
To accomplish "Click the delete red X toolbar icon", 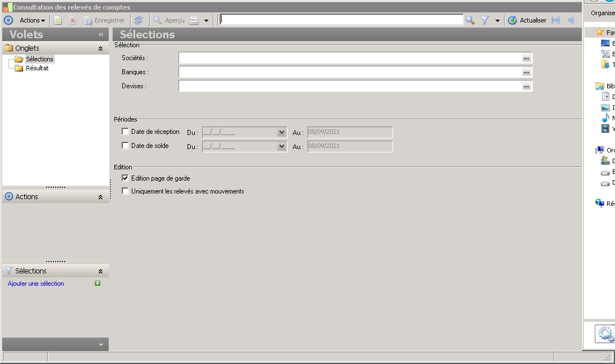I will pos(73,20).
